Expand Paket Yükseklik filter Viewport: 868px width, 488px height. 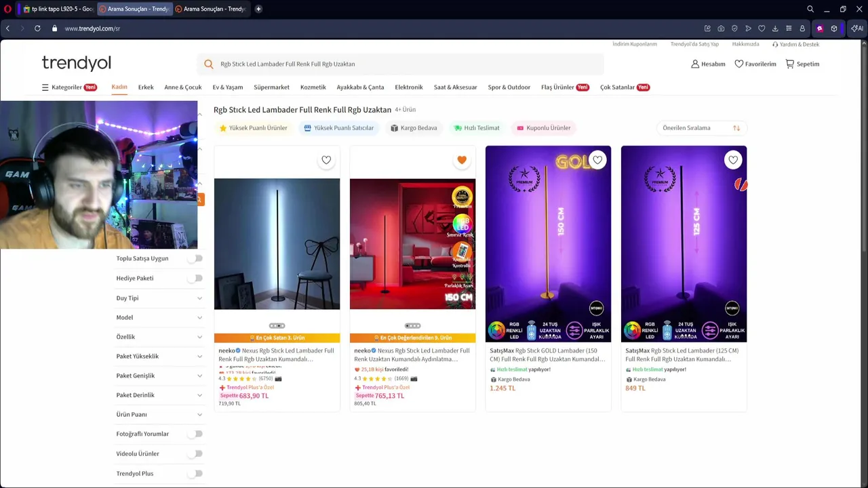(159, 356)
